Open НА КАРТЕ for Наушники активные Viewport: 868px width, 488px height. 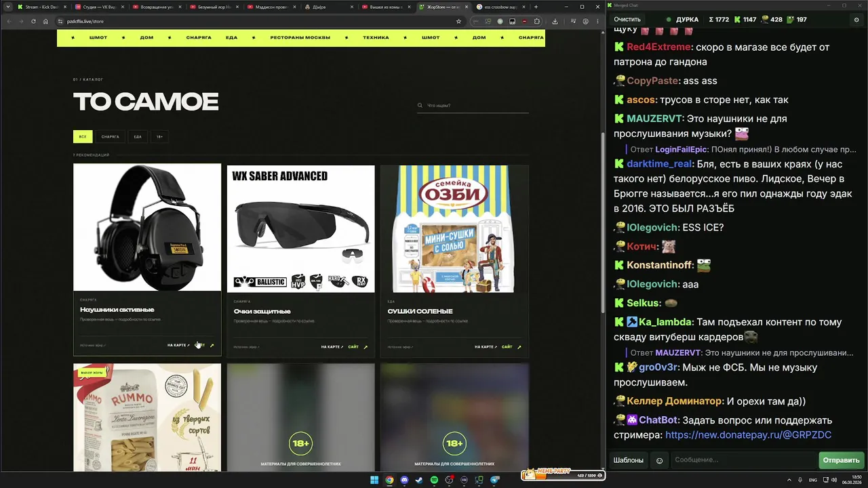tap(178, 345)
